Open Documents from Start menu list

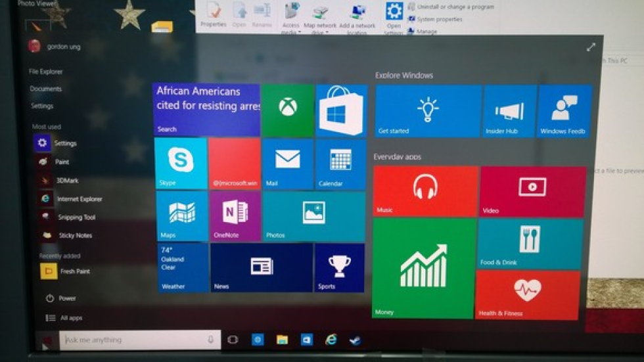(45, 89)
